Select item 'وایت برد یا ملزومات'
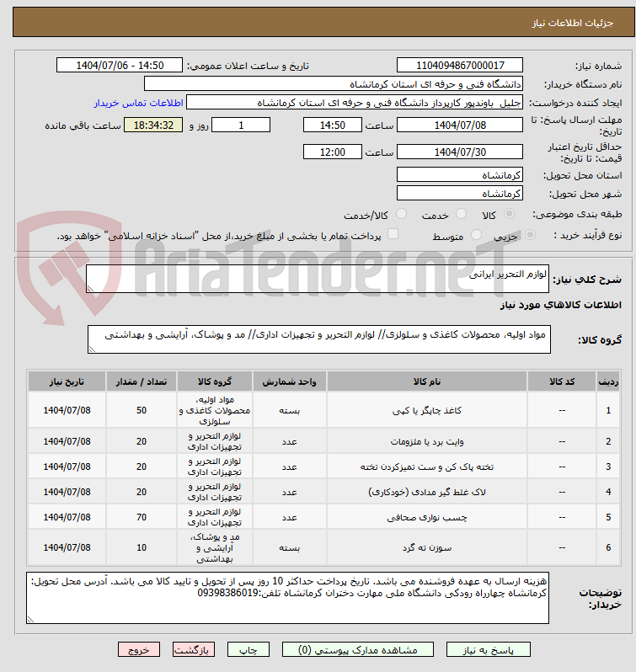Viewport: 636px width, 672px height. 427,441
